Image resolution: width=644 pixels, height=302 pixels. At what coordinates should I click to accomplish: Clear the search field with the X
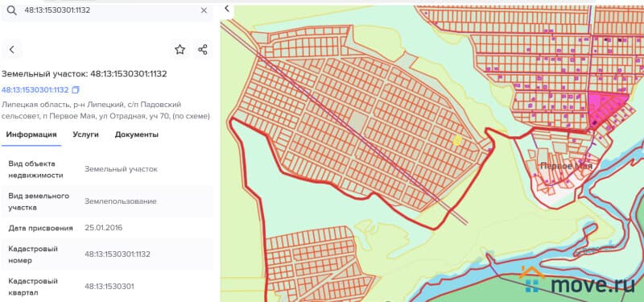click(204, 10)
